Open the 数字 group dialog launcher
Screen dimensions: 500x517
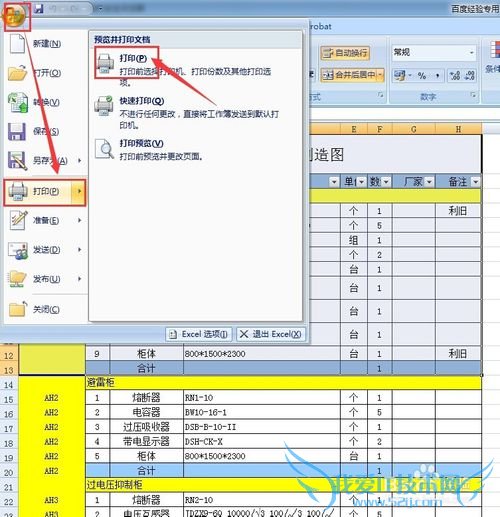pos(473,95)
